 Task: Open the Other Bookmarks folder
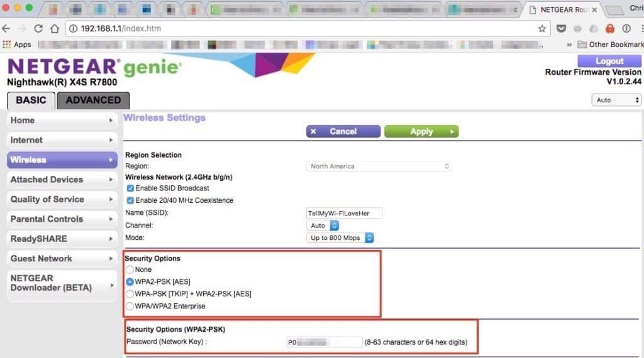pos(610,45)
